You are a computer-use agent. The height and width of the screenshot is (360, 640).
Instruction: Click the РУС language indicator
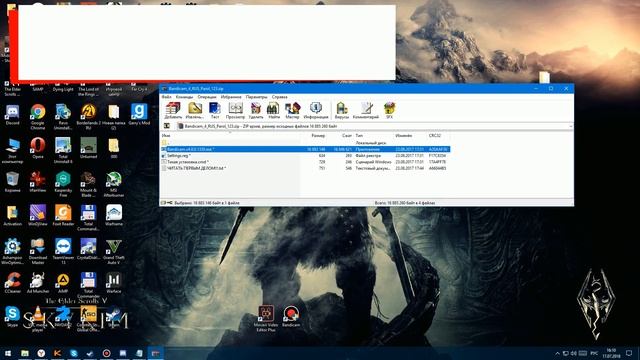[x=594, y=353]
